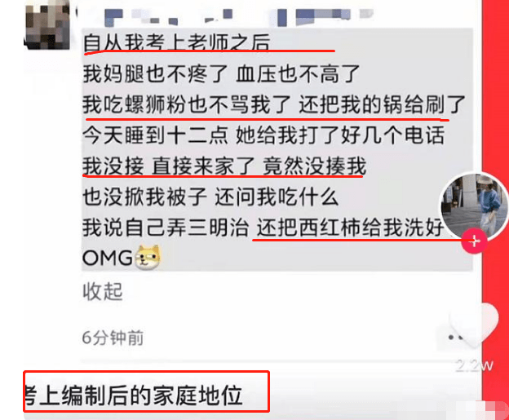Click the line 也没掀我被子 还问我吃什么
The width and height of the screenshot is (509, 420).
[x=210, y=197]
